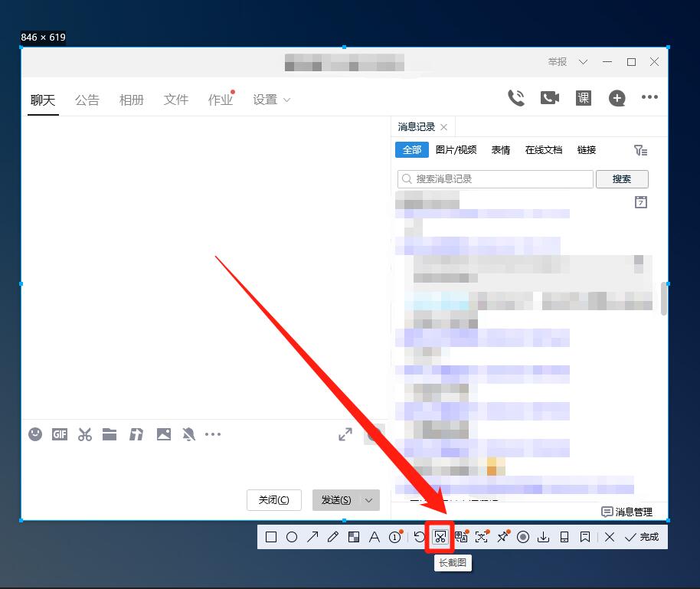Start a video call

pos(549,97)
